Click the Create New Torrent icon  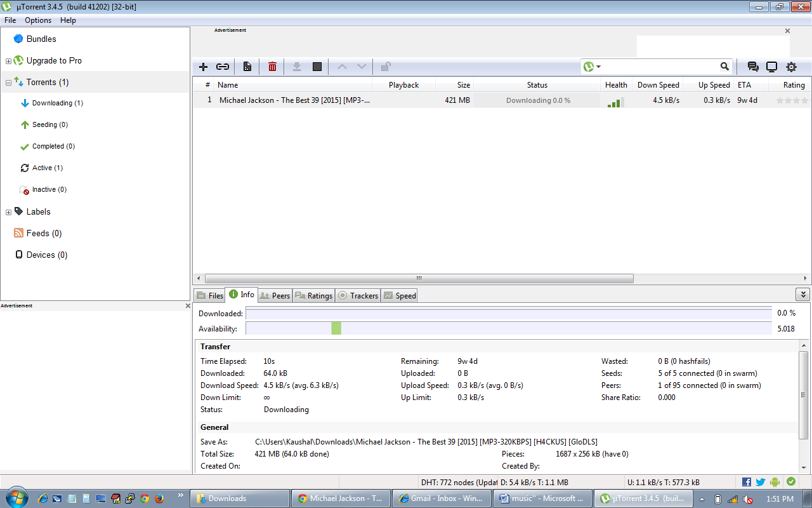click(x=247, y=67)
